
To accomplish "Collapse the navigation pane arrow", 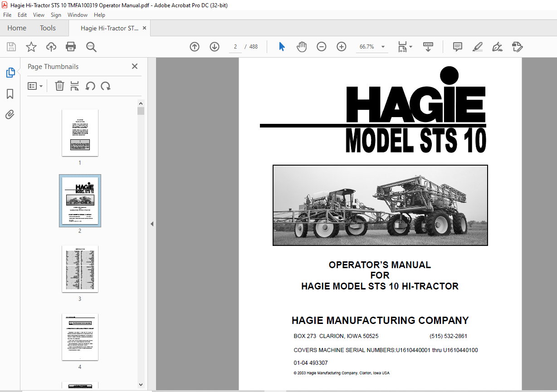I will (x=152, y=224).
